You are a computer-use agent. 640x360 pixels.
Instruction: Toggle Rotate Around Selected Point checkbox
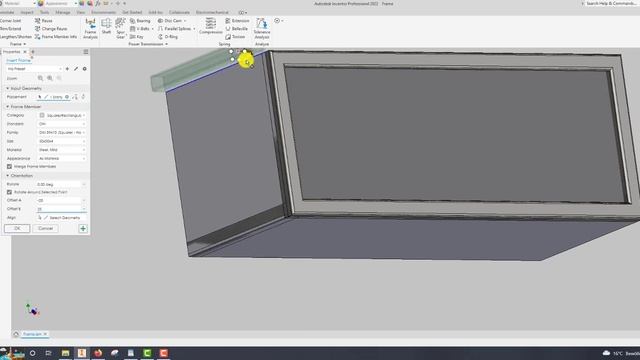(x=9, y=192)
